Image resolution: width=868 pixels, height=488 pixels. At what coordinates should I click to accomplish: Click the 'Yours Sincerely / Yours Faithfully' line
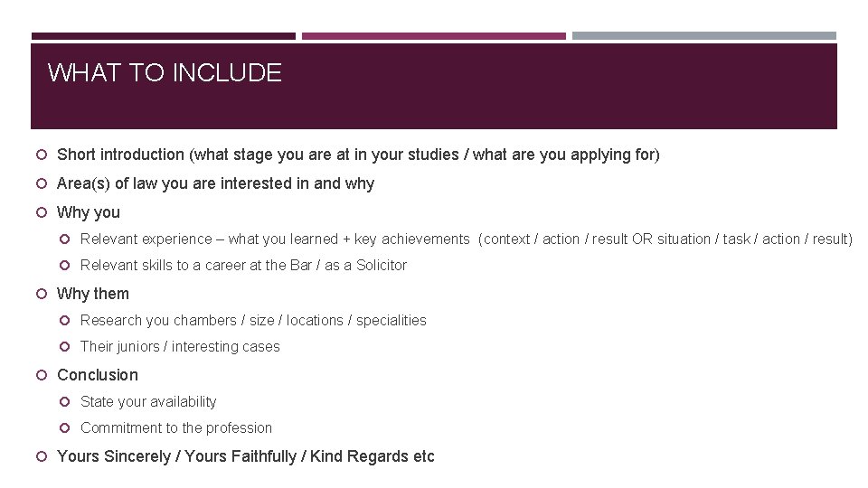(x=245, y=456)
